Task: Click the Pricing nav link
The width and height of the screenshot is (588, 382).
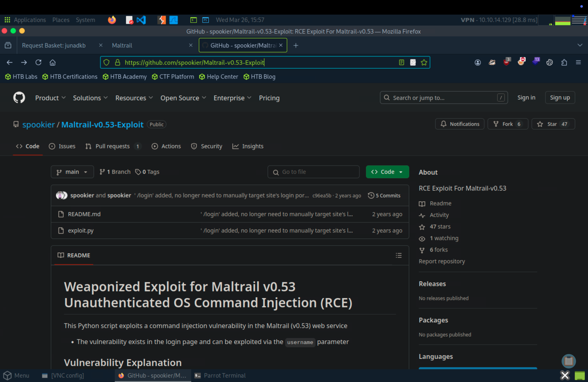Action: (269, 98)
